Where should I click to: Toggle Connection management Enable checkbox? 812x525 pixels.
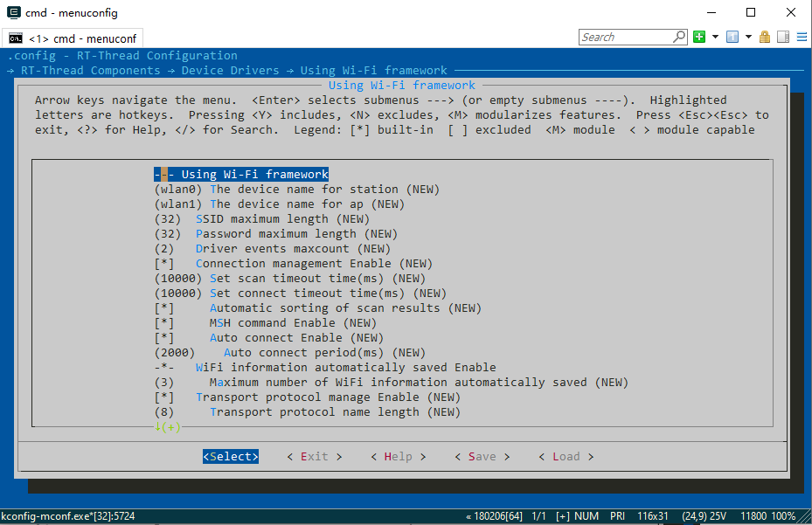[164, 264]
